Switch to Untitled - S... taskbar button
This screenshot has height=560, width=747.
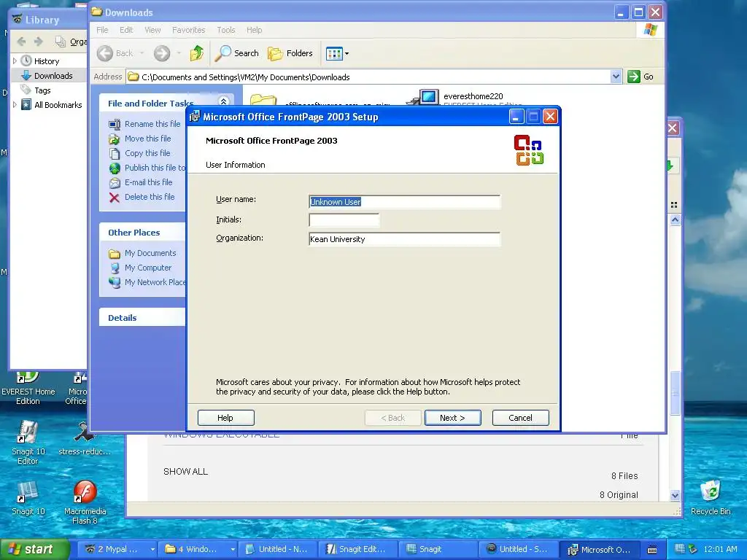[517, 549]
